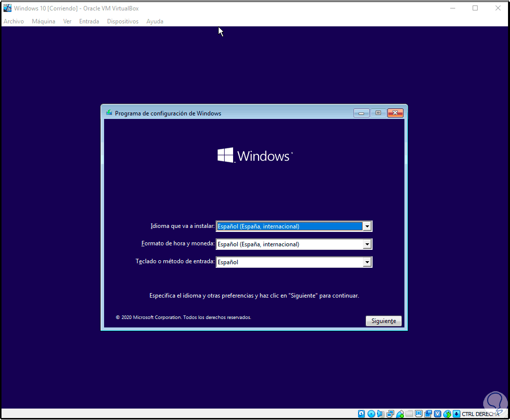The width and height of the screenshot is (510, 420).
Task: Open the Archivo menu
Action: click(x=13, y=21)
